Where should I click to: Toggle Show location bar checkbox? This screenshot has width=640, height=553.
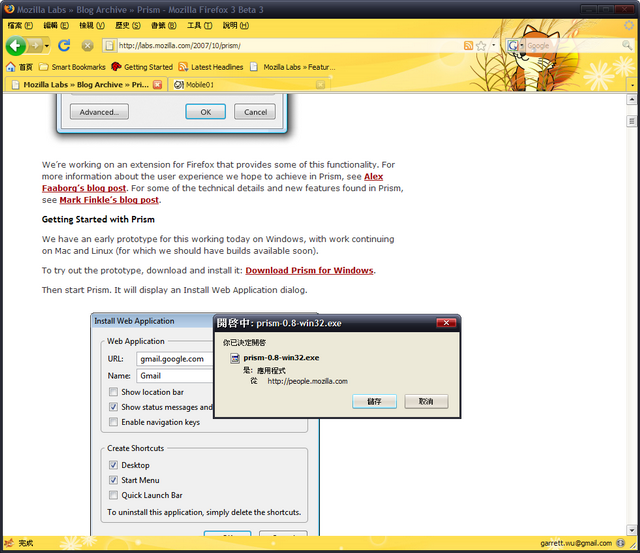point(113,392)
